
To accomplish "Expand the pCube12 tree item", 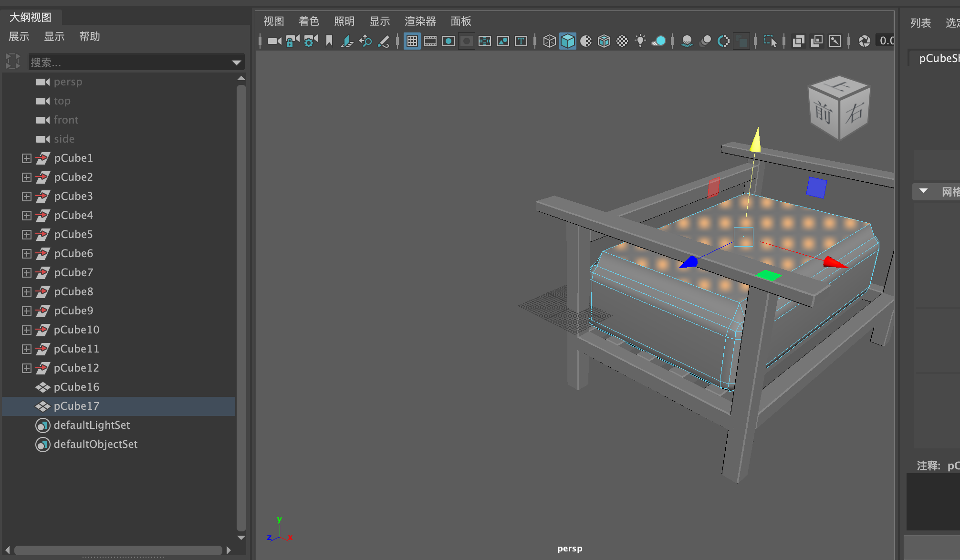I will tap(27, 368).
